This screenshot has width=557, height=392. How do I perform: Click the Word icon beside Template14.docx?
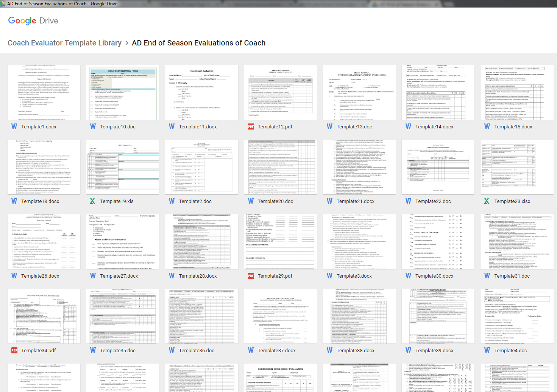pyautogui.click(x=408, y=127)
